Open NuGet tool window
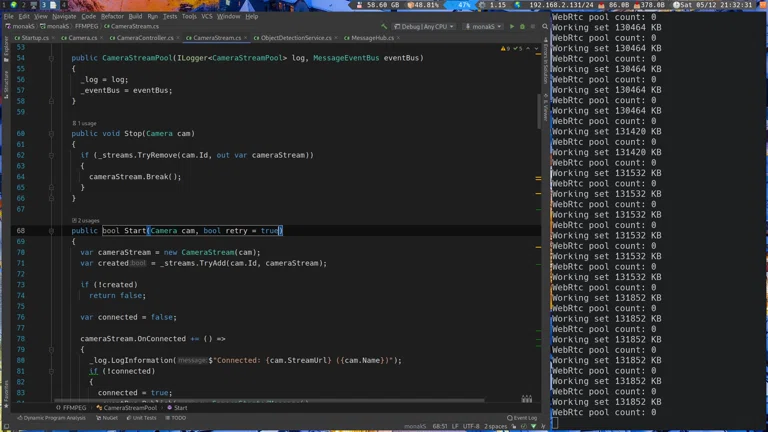This screenshot has height=432, width=768. point(107,418)
